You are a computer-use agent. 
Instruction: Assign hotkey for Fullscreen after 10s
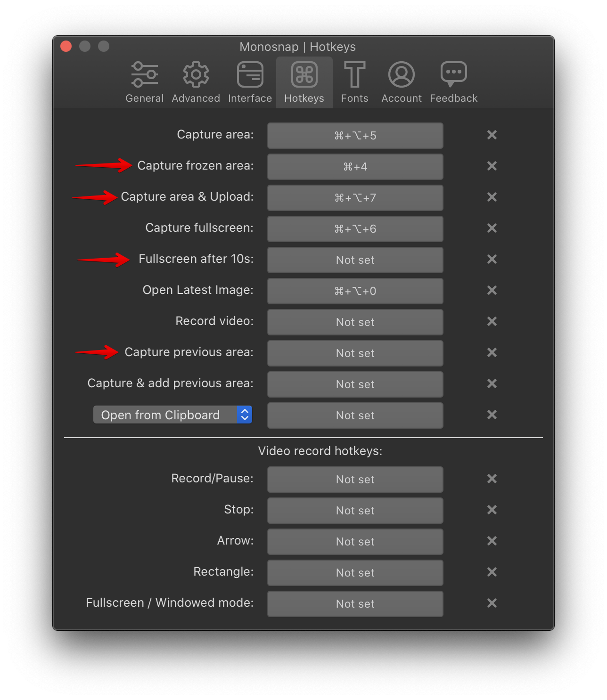coord(355,260)
